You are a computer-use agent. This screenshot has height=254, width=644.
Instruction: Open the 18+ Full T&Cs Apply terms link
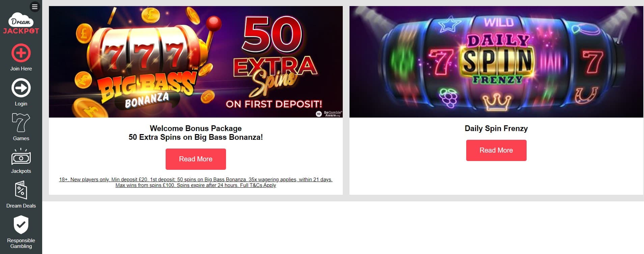click(196, 182)
